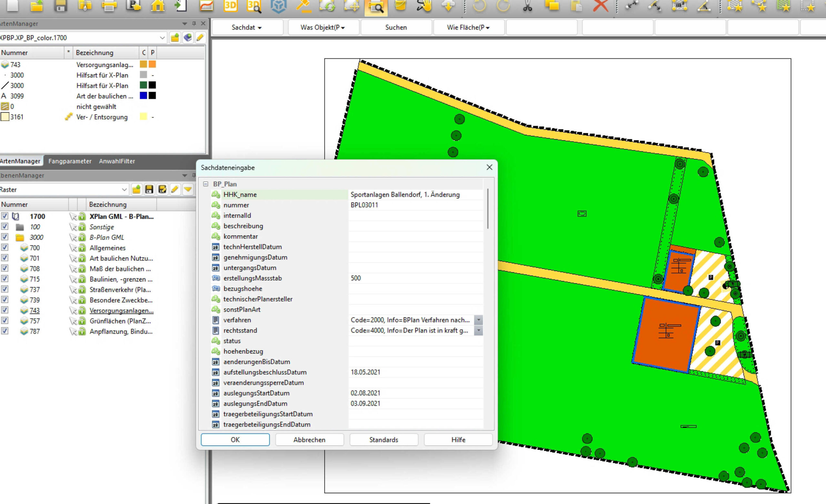Click the cloud download arrow icon

(448, 6)
